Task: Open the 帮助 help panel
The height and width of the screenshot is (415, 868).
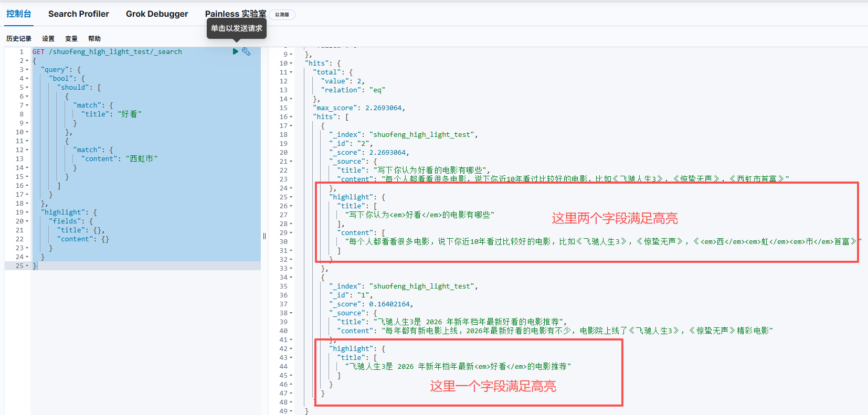Action: (x=94, y=38)
